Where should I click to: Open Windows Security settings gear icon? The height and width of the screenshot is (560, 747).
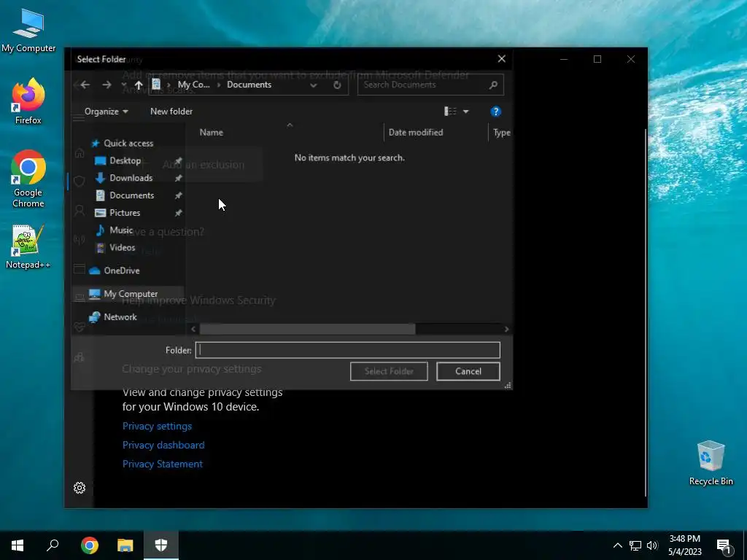[80, 488]
